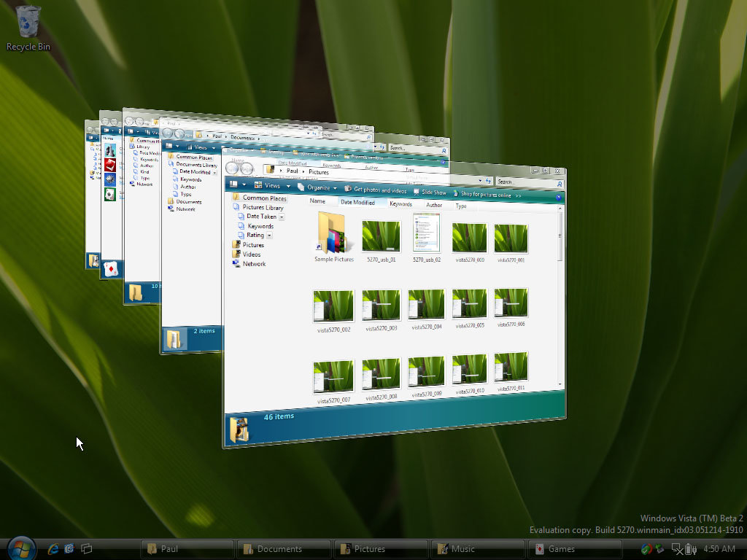
Task: Sort by the Date Modified column
Action: (357, 203)
